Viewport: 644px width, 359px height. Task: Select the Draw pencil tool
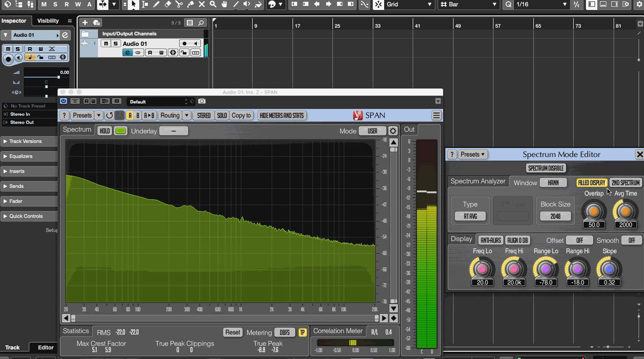156,5
